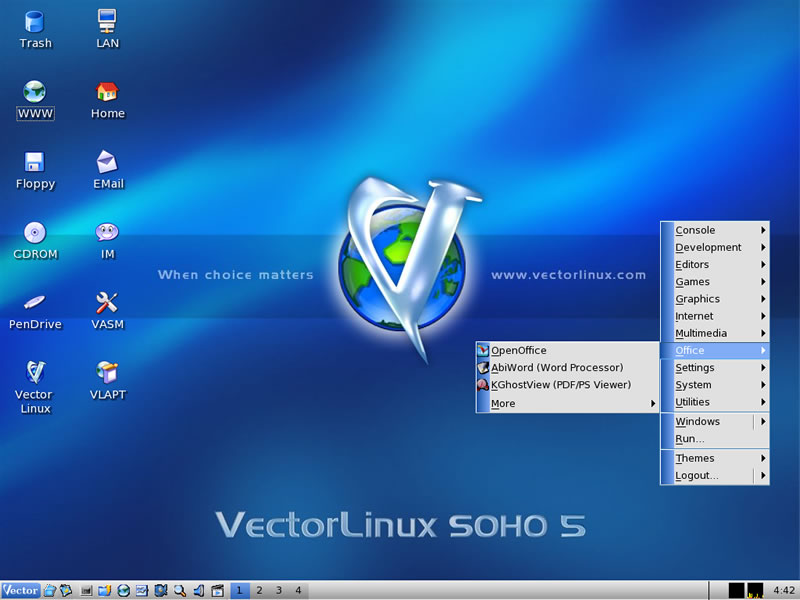Switch to workspace 3 in pager
Screen dimensions: 800x600
pos(278,590)
